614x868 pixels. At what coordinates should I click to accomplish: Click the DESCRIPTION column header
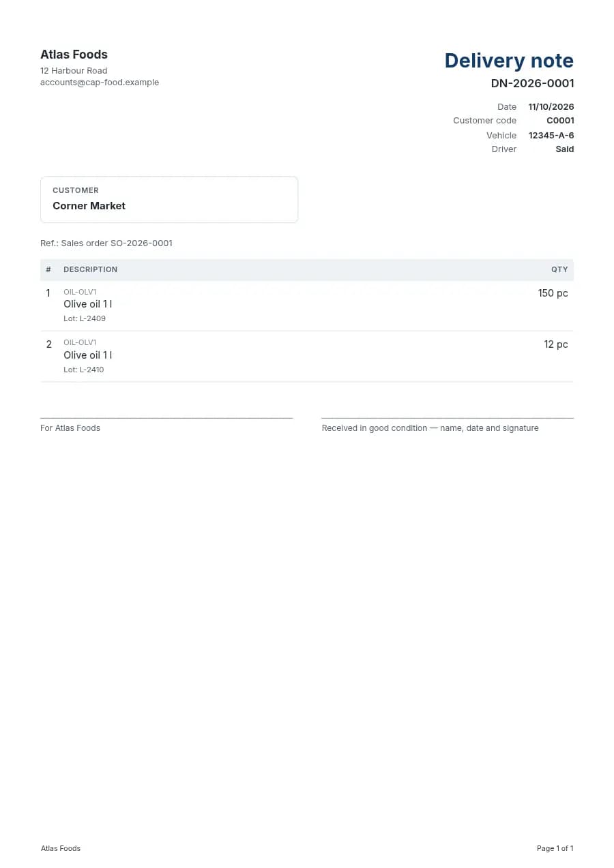90,270
